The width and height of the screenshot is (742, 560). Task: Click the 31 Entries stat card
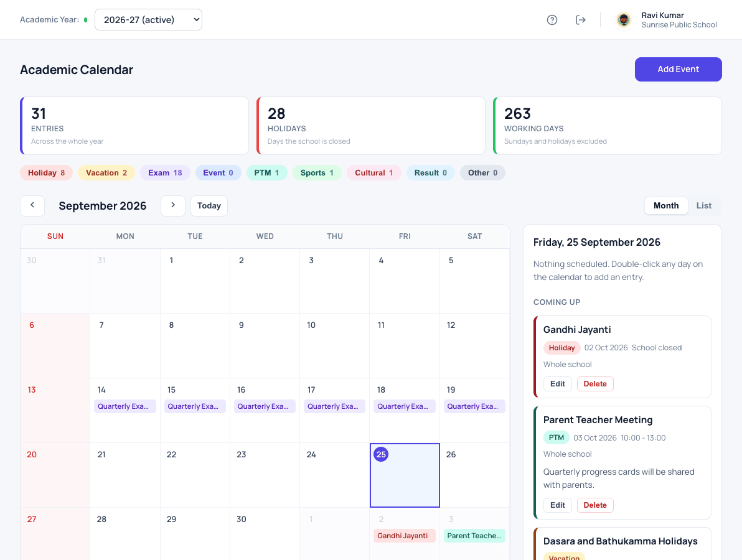(x=134, y=126)
